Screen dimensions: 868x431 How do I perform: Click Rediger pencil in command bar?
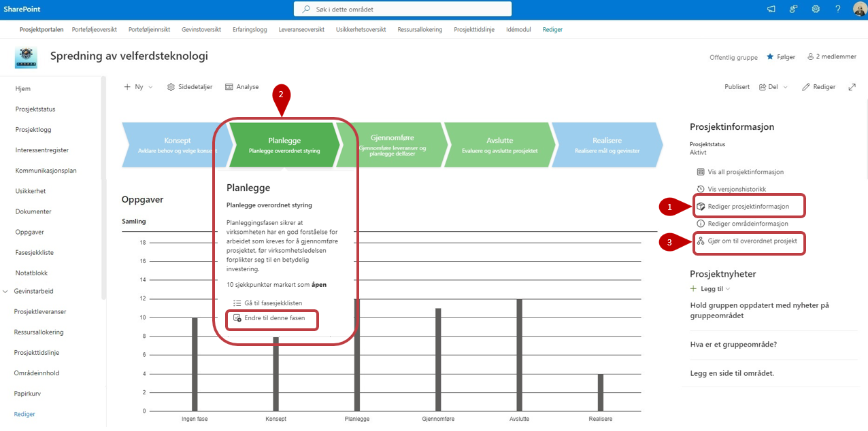coord(818,87)
